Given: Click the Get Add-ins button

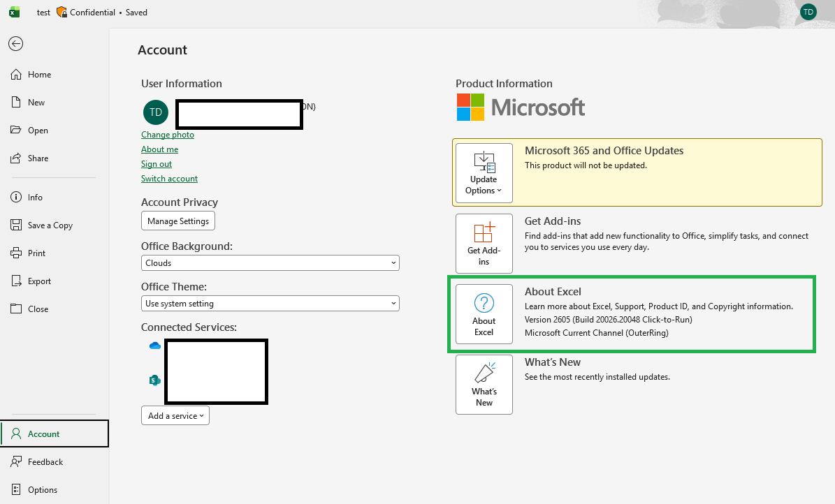Looking at the screenshot, I should click(484, 244).
